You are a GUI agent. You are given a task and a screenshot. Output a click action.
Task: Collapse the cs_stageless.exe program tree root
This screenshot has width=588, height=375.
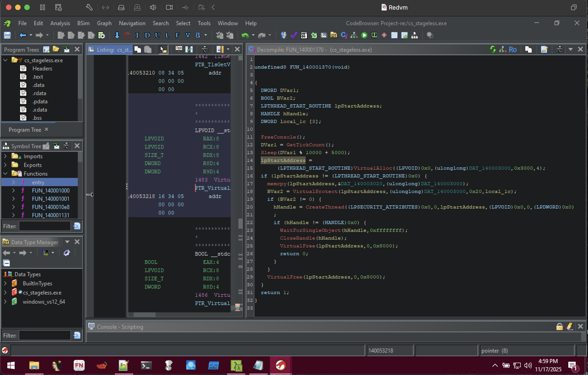[x=5, y=60]
